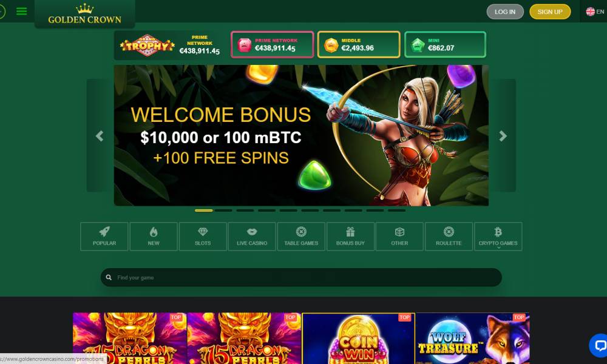Screen dimensions: 607x364
Task: Open the green hamburger menu
Action: tap(22, 11)
